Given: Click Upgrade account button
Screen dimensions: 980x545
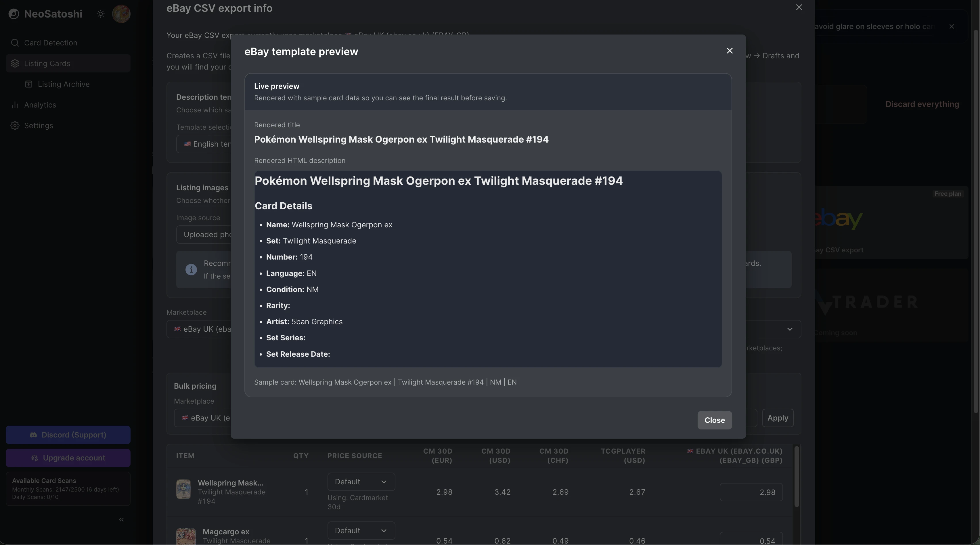Looking at the screenshot, I should click(68, 458).
